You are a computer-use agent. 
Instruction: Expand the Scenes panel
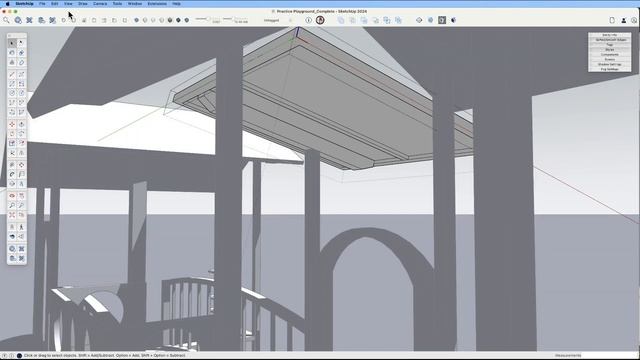pos(609,60)
